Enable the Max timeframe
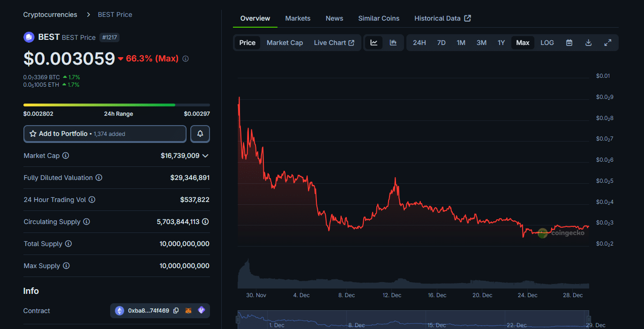This screenshot has height=329, width=644. (x=523, y=42)
